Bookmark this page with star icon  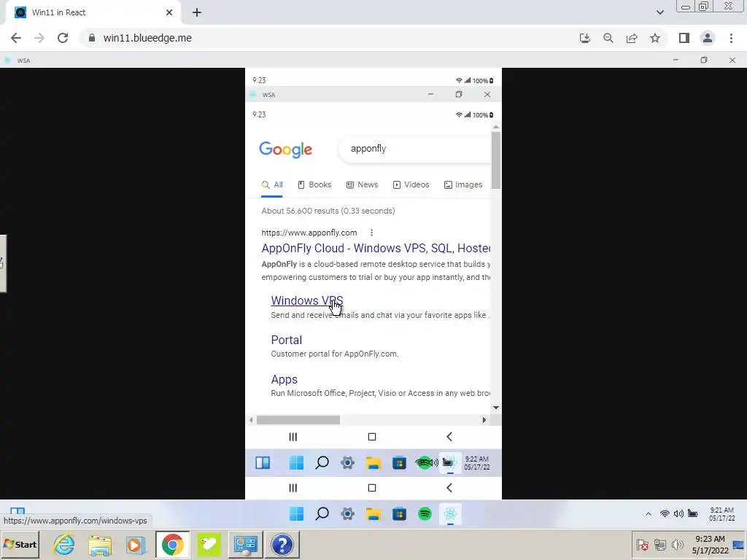[x=655, y=38]
